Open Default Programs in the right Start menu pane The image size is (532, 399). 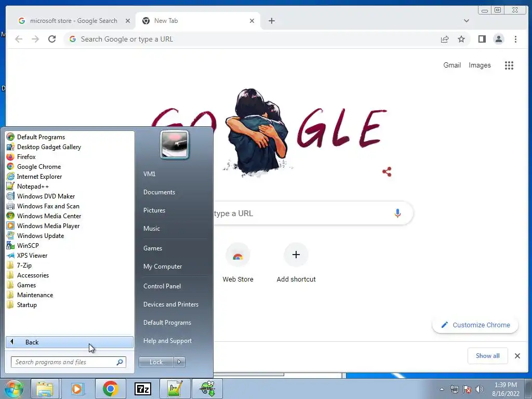click(167, 323)
